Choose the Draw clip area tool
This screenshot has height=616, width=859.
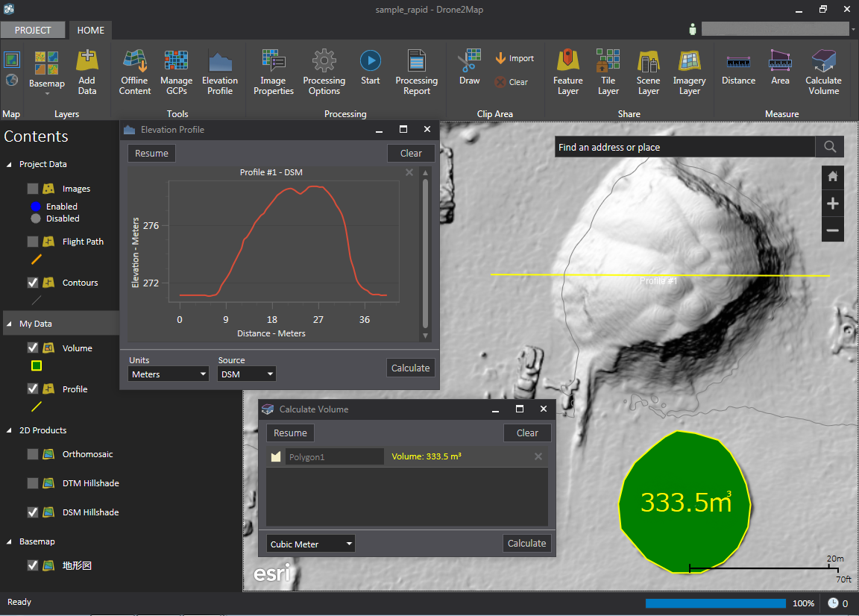(x=470, y=67)
